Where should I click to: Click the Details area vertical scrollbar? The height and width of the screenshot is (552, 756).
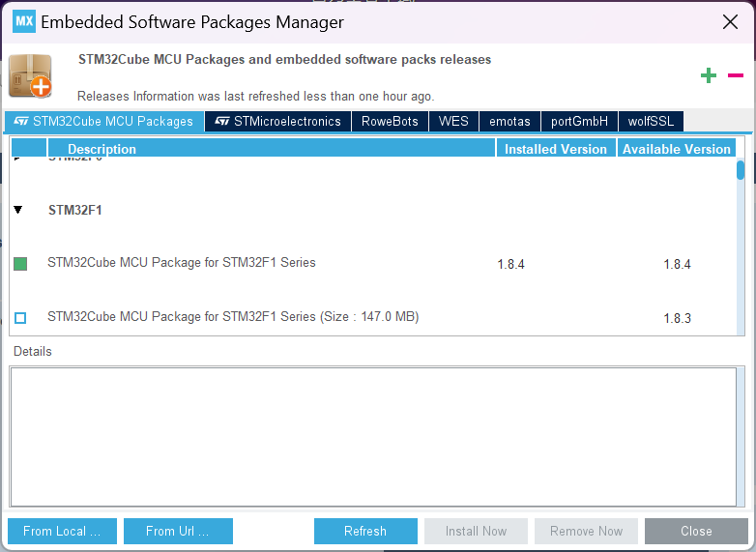[741, 437]
